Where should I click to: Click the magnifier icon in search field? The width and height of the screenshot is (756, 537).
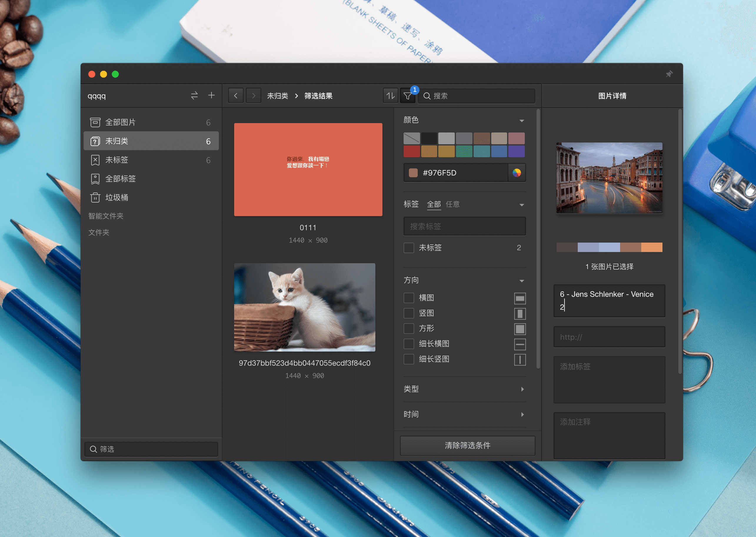427,96
